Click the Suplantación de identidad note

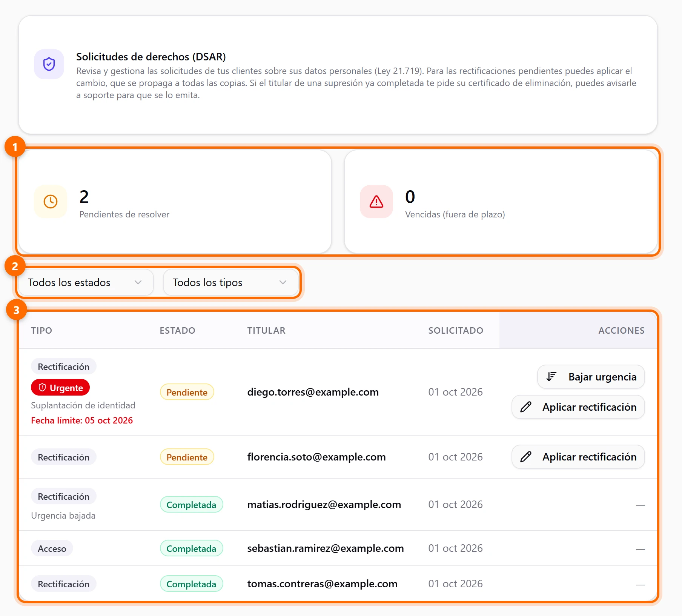click(83, 405)
